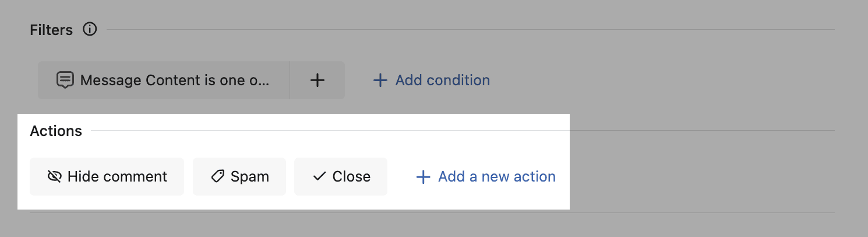This screenshot has height=237, width=868.
Task: Click the 'Add condition' text
Action: pos(442,80)
